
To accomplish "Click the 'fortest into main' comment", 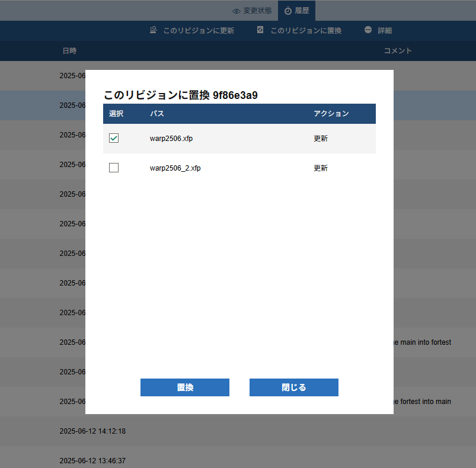I will point(426,402).
